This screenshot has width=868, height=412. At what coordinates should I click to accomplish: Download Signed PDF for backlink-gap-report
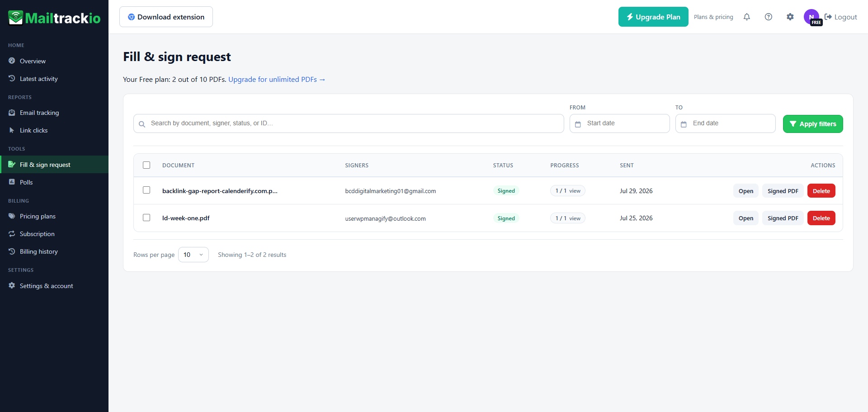(783, 191)
